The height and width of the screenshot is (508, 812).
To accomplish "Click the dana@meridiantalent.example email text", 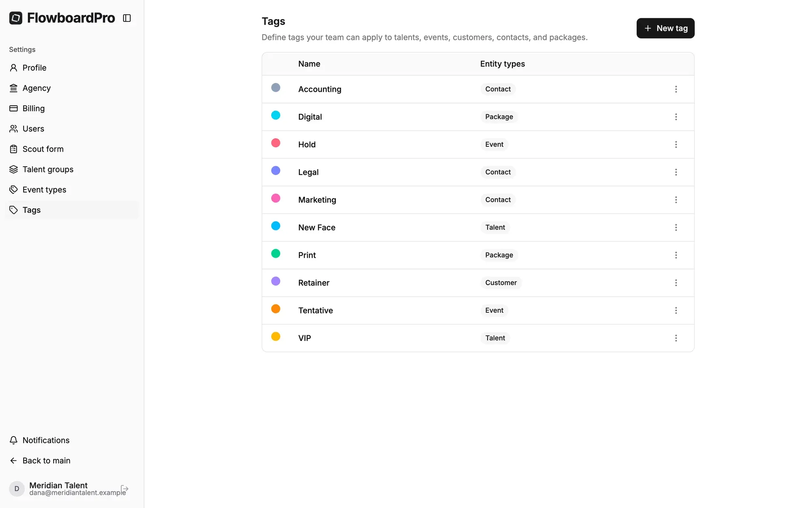I will pyautogui.click(x=78, y=493).
